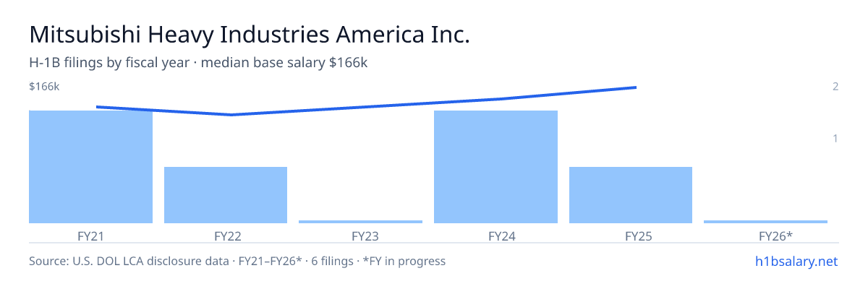The width and height of the screenshot is (868, 289).
Task: Click the source disclosure footnote text
Action: click(x=237, y=261)
